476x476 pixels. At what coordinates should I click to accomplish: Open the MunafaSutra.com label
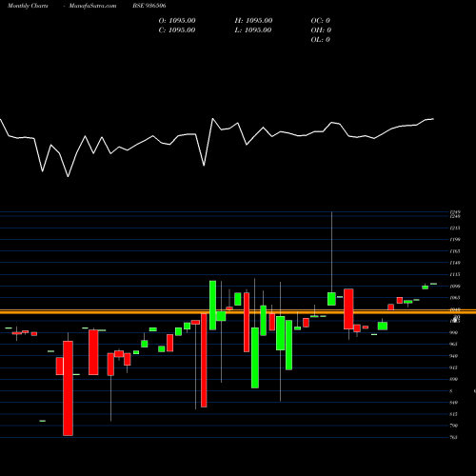[92, 6]
